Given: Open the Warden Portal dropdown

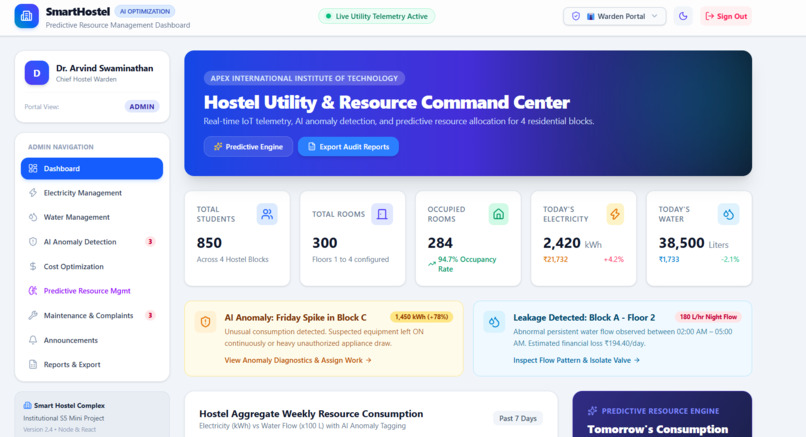Looking at the screenshot, I should pyautogui.click(x=615, y=16).
